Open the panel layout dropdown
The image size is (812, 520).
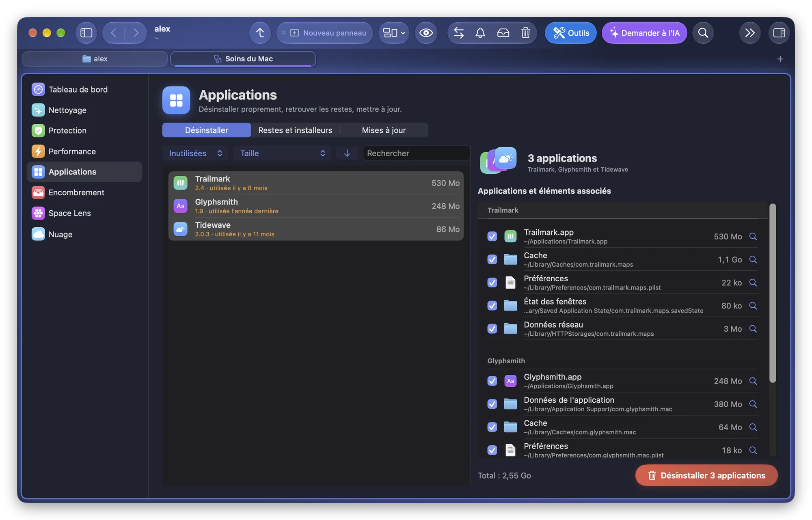pos(394,33)
